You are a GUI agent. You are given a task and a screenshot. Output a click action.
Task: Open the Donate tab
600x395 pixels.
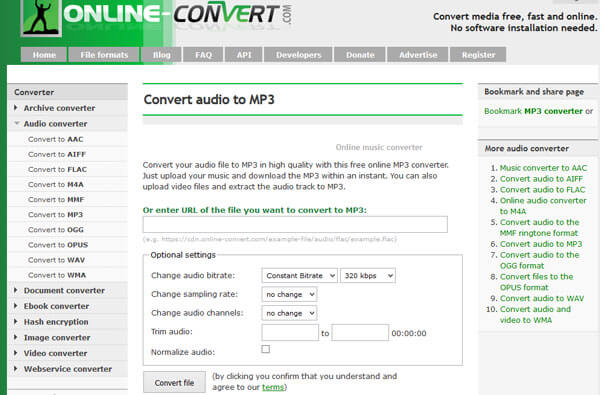pyautogui.click(x=360, y=55)
